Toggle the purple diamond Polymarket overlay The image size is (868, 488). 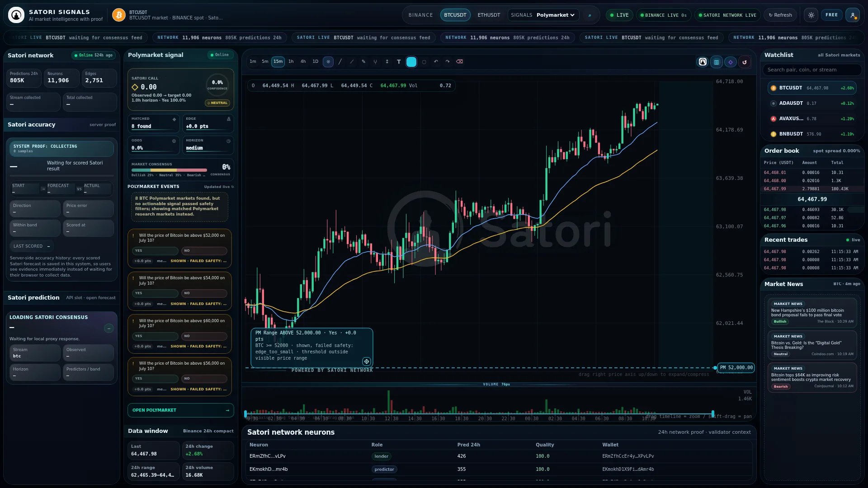click(x=731, y=62)
